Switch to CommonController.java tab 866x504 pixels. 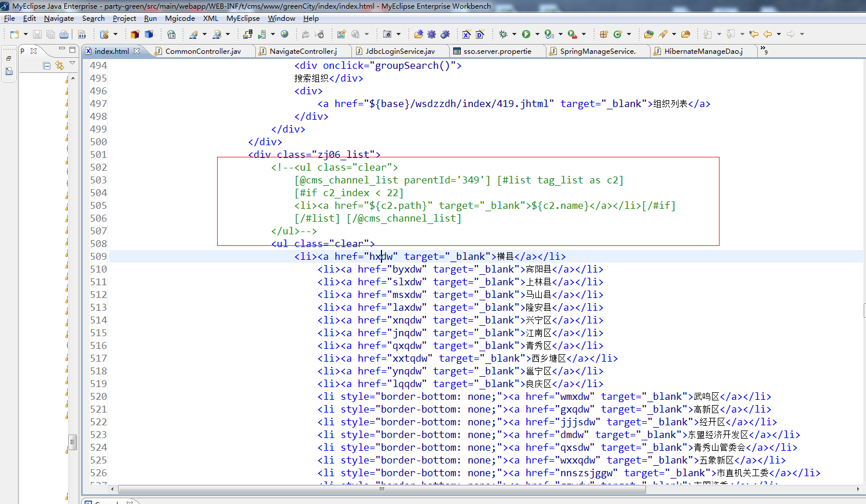pos(203,51)
